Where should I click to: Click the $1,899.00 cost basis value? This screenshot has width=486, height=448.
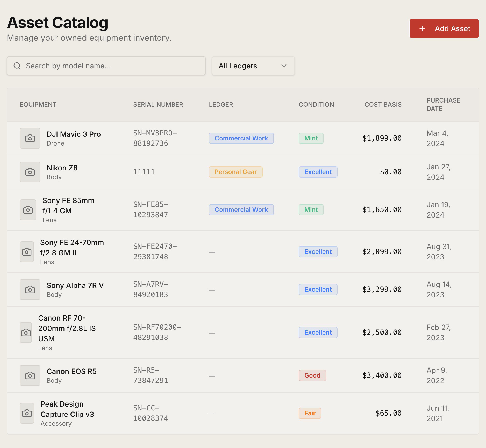(x=382, y=138)
